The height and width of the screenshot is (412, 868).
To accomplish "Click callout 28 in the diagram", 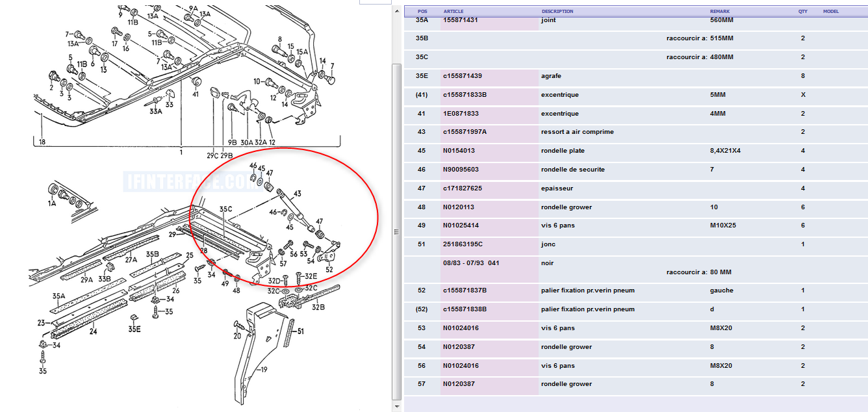I will [203, 250].
